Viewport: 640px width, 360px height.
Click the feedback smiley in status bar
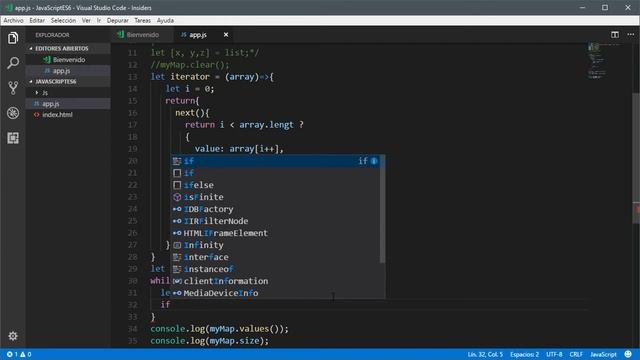pos(628,354)
